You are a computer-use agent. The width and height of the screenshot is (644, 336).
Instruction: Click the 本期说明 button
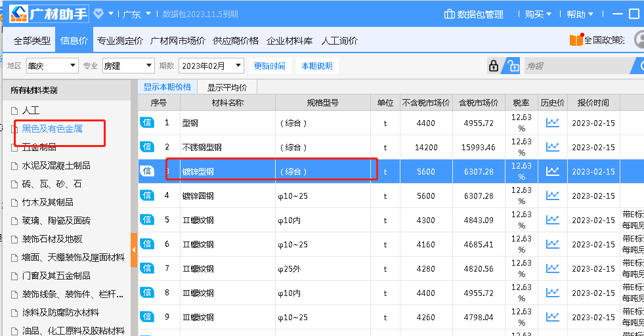(317, 66)
